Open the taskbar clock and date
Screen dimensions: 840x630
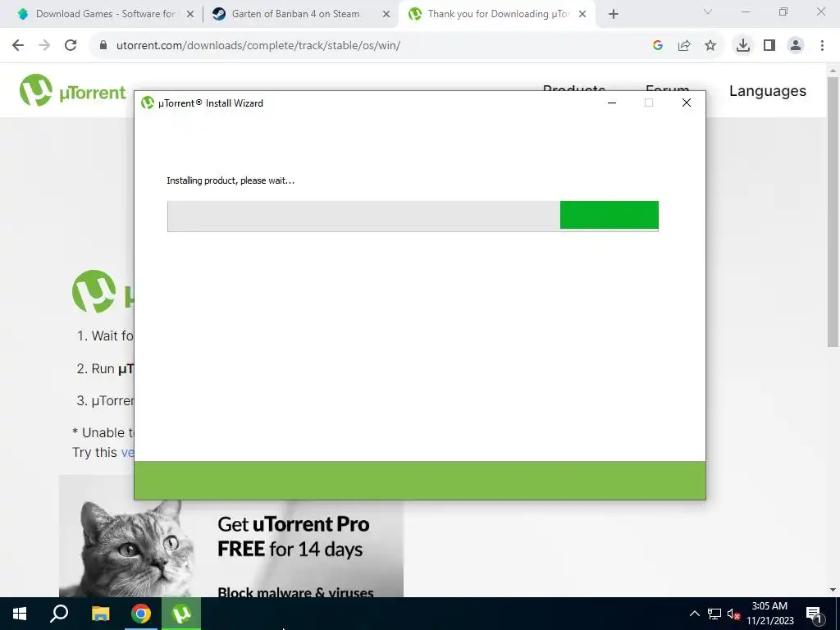click(x=769, y=614)
